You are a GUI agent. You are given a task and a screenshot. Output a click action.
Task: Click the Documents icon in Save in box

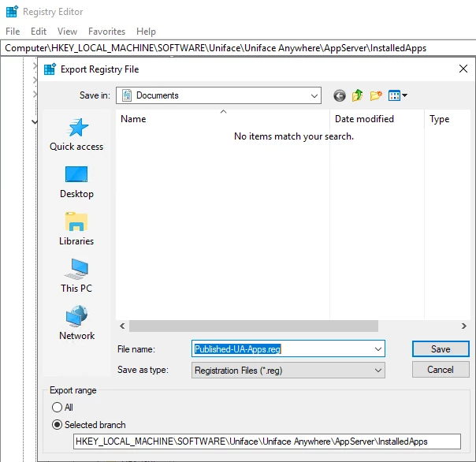pos(127,95)
